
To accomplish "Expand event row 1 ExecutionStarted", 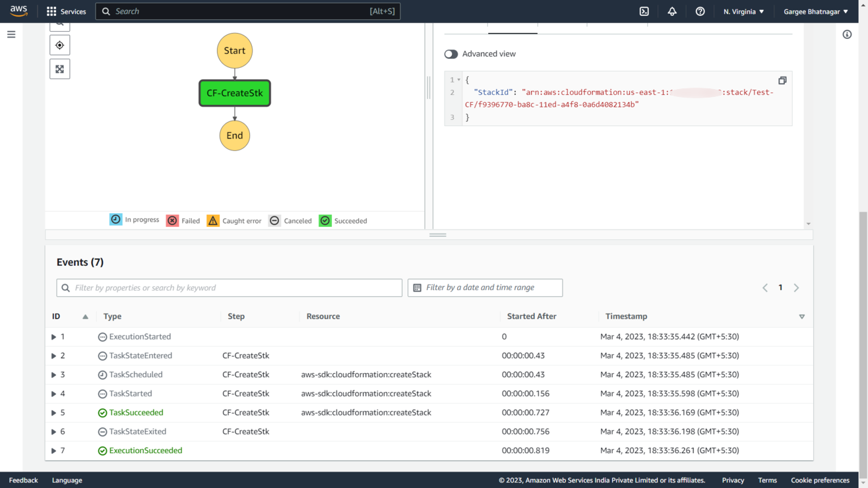I will pos(54,337).
